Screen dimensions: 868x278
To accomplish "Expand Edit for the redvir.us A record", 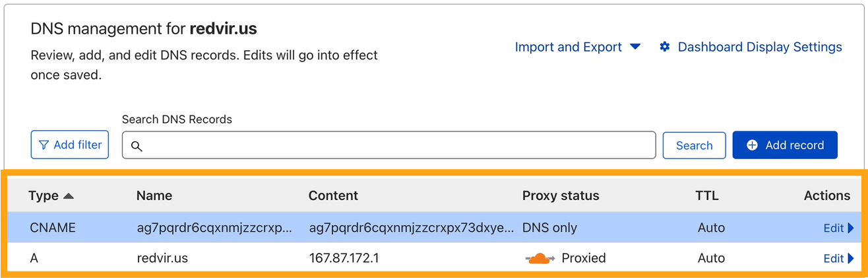I will 838,258.
